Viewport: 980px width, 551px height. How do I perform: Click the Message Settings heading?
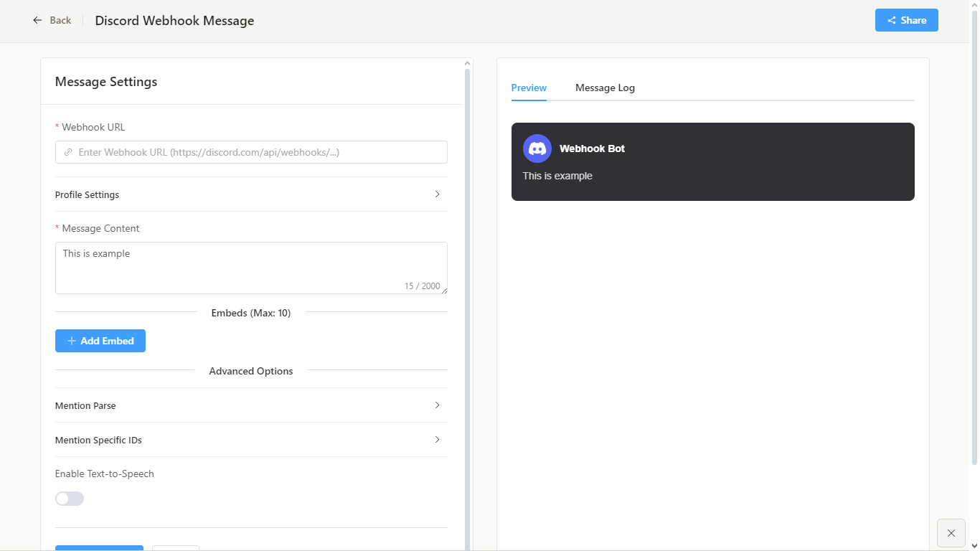pos(106,82)
